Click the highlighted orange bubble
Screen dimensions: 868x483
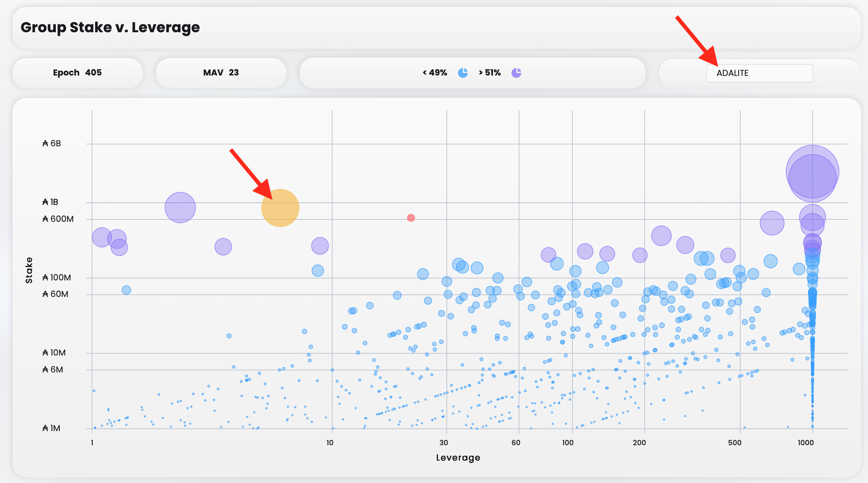280,208
